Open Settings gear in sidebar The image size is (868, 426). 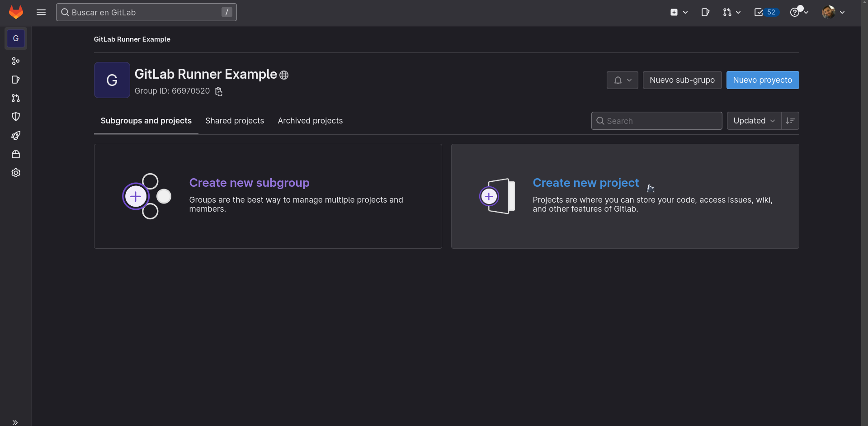pos(16,173)
